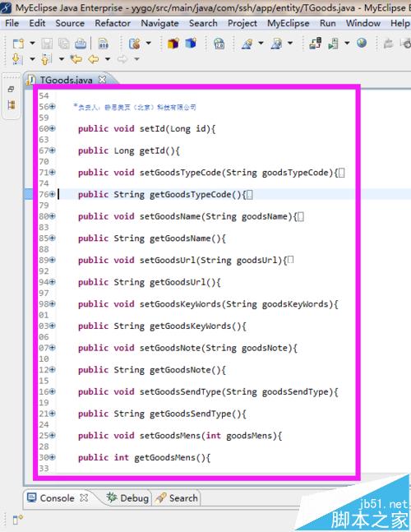The image size is (411, 532).
Task: Open the Next Annotation dropdown arrow
Action: 32,59
